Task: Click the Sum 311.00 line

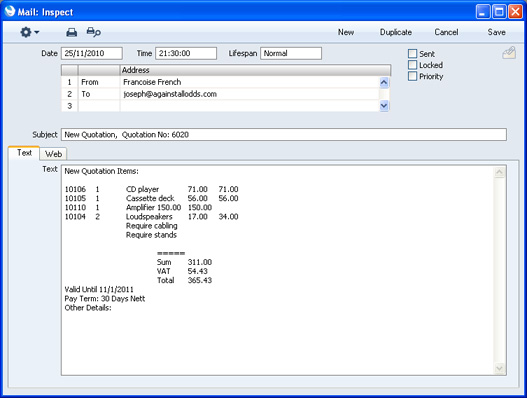Action: 184,262
